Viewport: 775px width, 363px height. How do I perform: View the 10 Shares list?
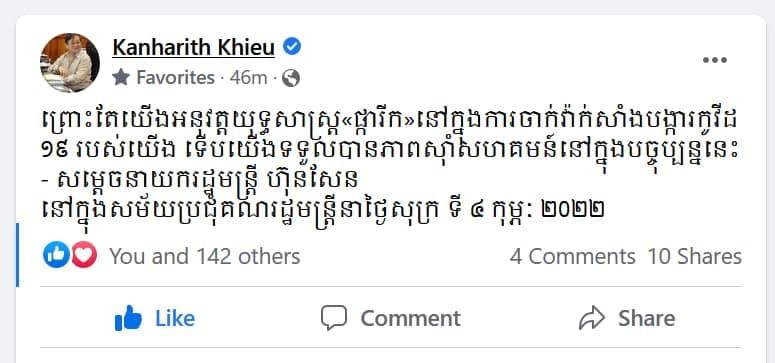pos(694,257)
